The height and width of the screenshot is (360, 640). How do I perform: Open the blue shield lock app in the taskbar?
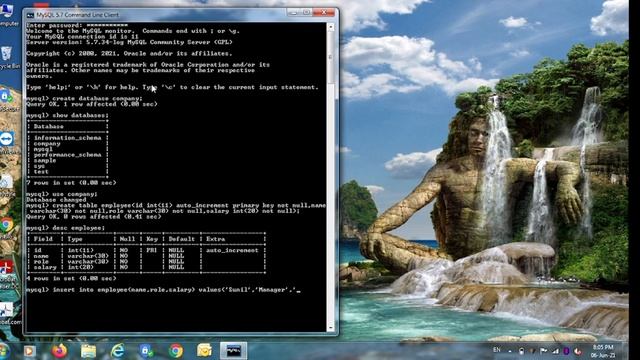(x=146, y=351)
